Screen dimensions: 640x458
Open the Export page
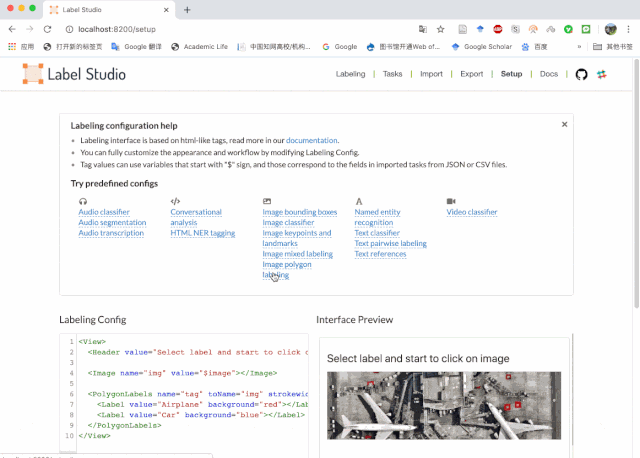click(471, 74)
